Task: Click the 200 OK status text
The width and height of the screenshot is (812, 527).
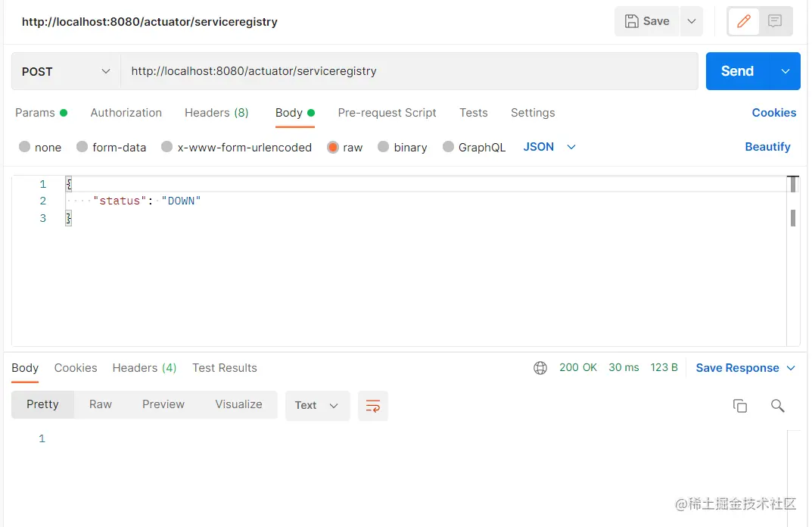Action: [x=578, y=367]
